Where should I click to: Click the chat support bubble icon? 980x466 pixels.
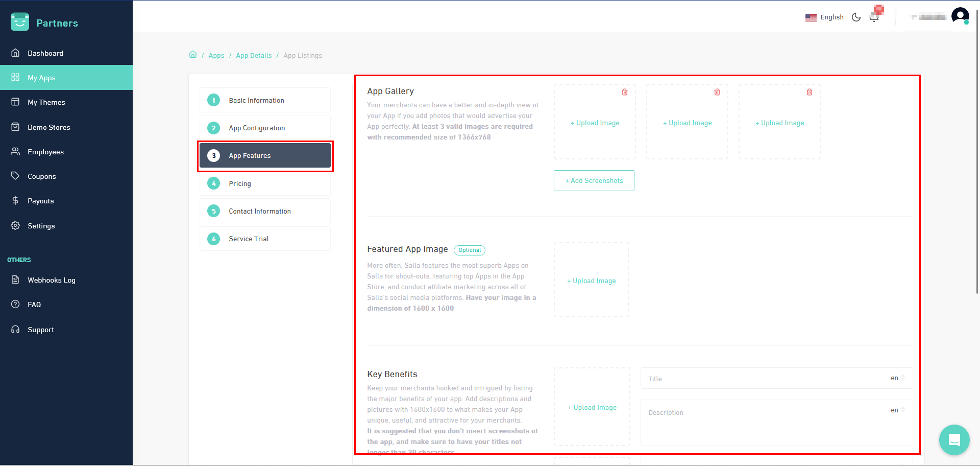point(953,440)
